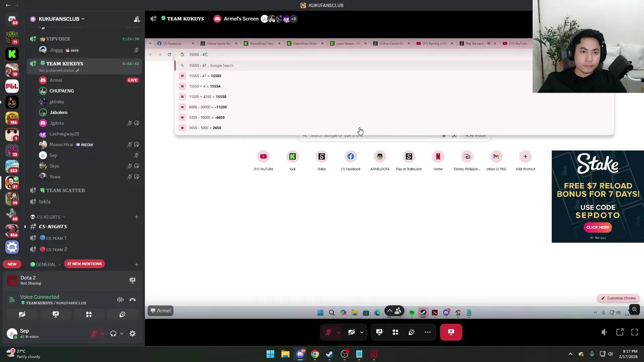This screenshot has height=362, width=644.
Task: Share screen from stream control bar
Action: [379, 332]
